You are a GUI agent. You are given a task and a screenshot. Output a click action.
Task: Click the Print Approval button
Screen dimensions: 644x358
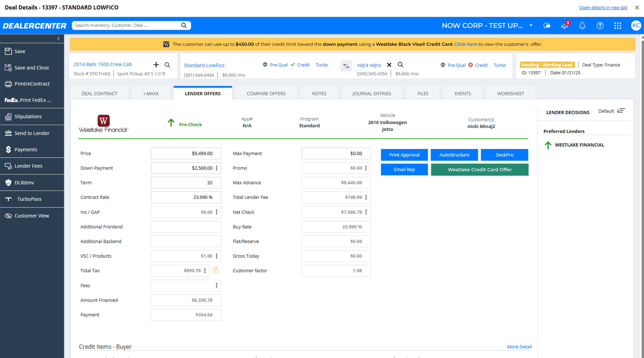(x=404, y=155)
